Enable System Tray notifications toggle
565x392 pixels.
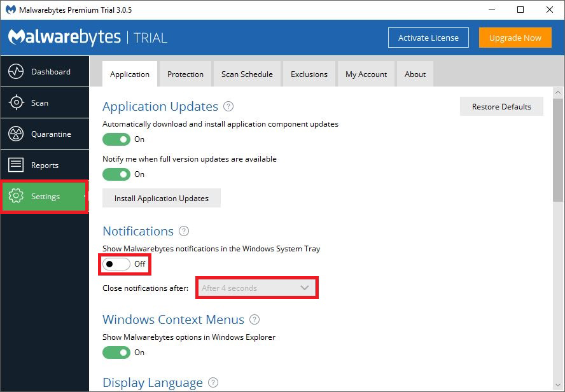coord(116,264)
